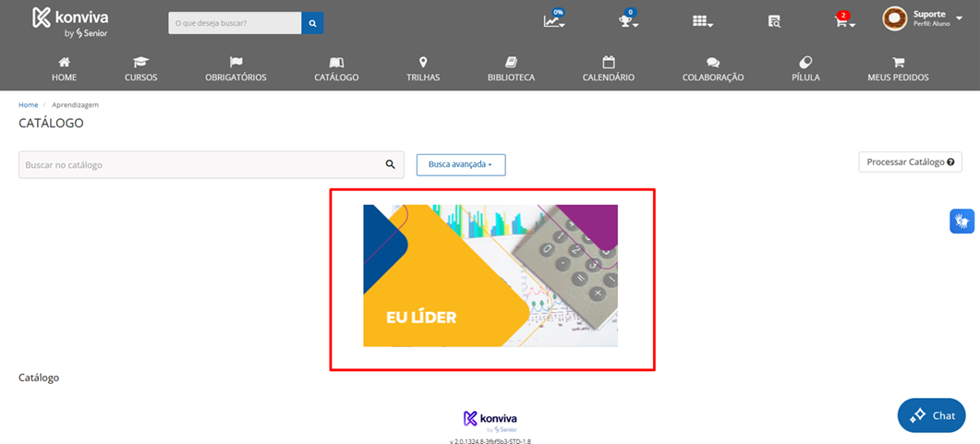The height and width of the screenshot is (444, 980).
Task: Open the apps grid icon
Action: (703, 22)
